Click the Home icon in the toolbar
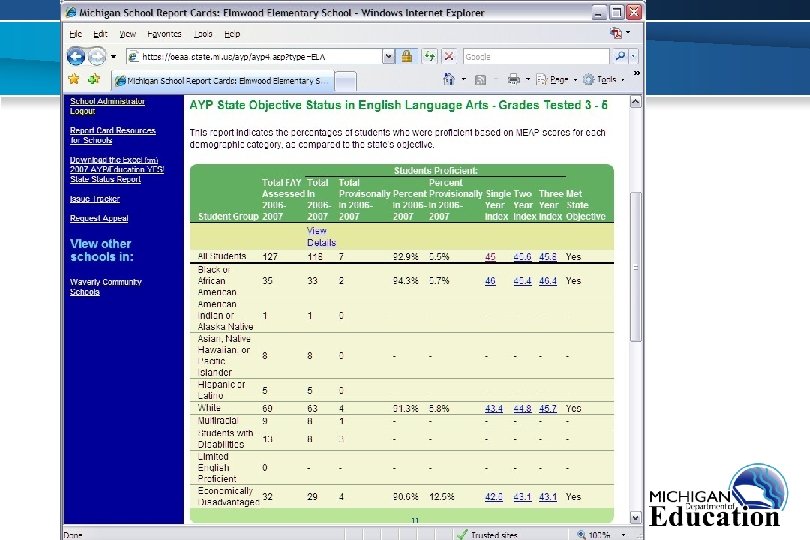This screenshot has width=810, height=540. [x=449, y=79]
